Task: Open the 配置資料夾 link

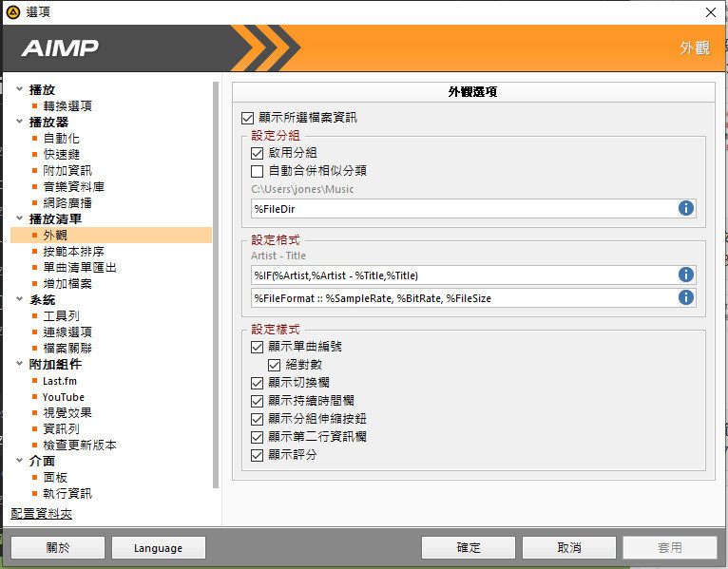Action: click(41, 514)
